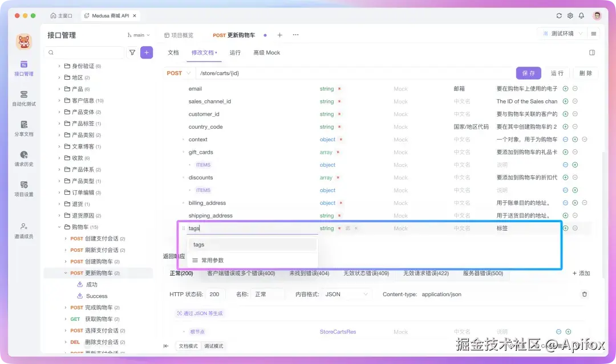Click the refresh icon in the top bar
The height and width of the screenshot is (364, 616).
point(559,16)
